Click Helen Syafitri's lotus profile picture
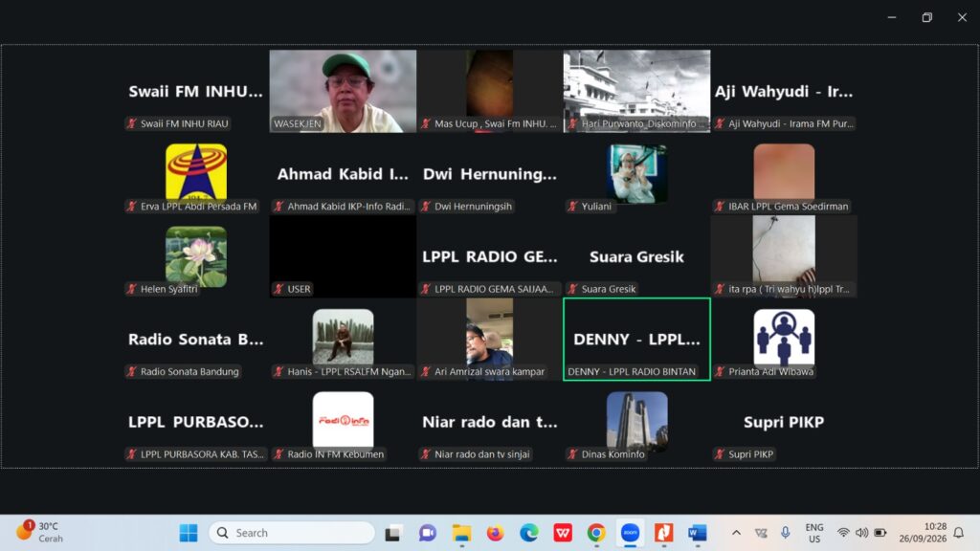980x551 pixels. click(x=195, y=256)
